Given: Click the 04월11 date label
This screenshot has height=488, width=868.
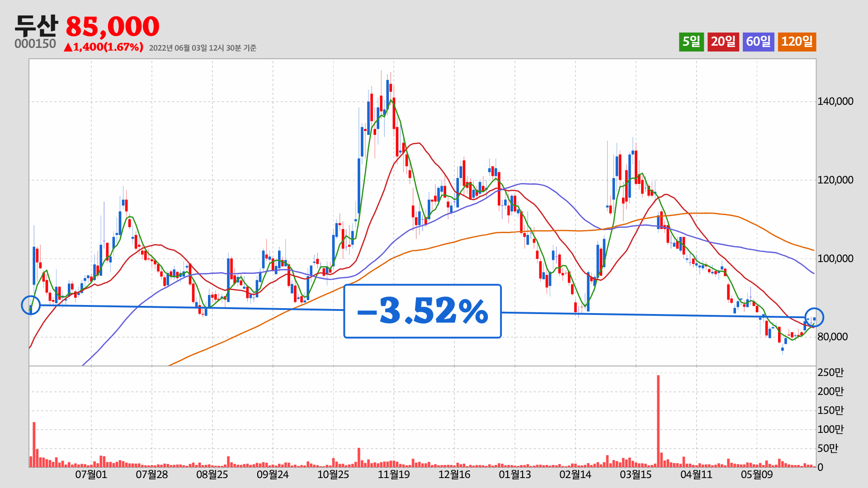Looking at the screenshot, I should tap(696, 474).
